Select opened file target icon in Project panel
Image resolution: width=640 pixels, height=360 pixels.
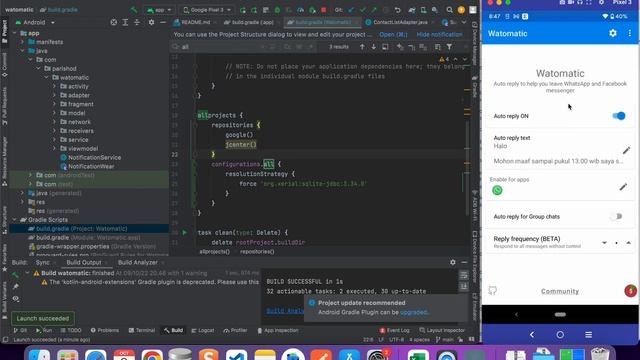tap(114, 22)
